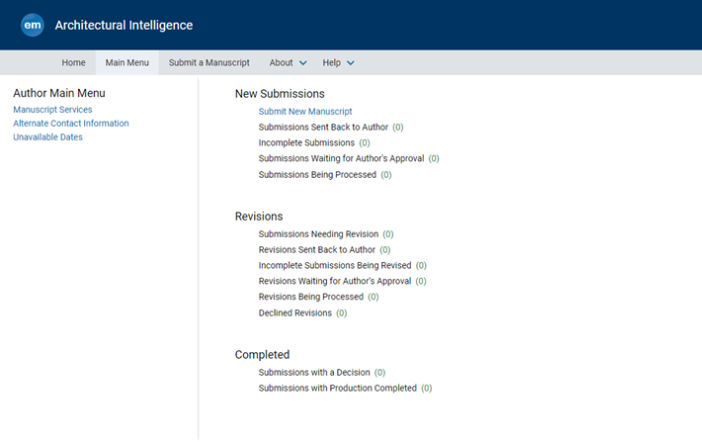Open Unavailable Dates link
The image size is (702, 442).
(48, 137)
